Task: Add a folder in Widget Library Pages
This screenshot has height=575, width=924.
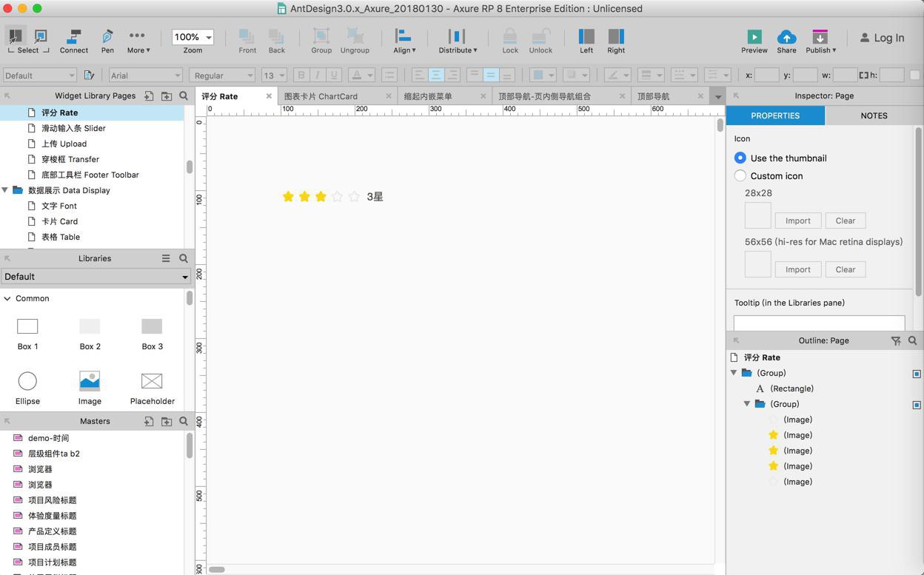Action: pos(167,95)
